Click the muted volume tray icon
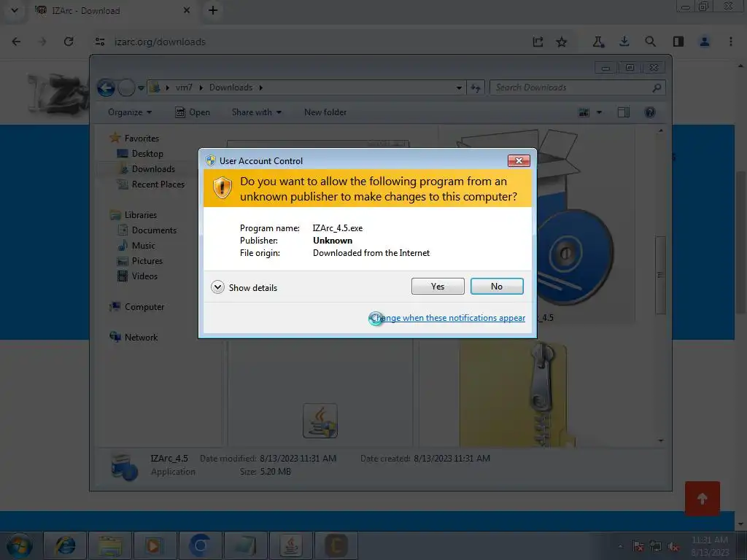 click(x=673, y=547)
